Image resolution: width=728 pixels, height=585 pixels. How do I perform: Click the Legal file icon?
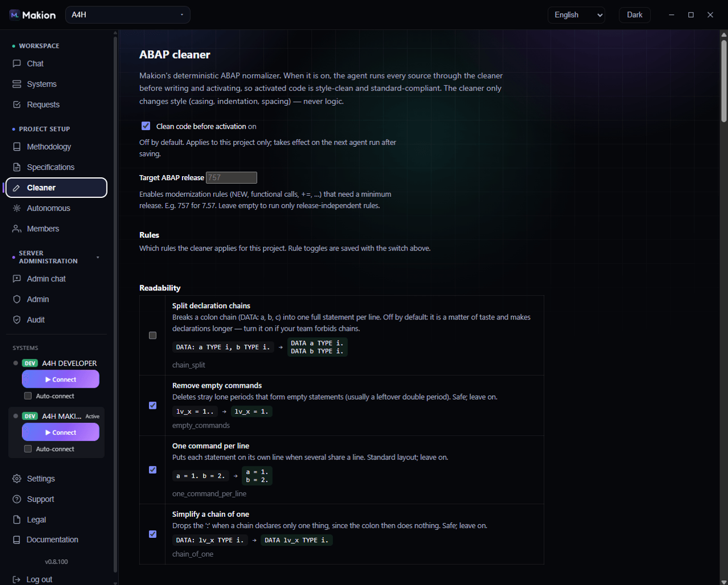click(17, 520)
